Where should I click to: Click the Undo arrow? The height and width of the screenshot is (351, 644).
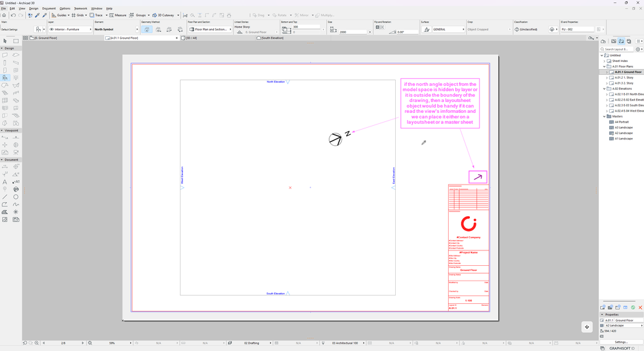point(13,15)
